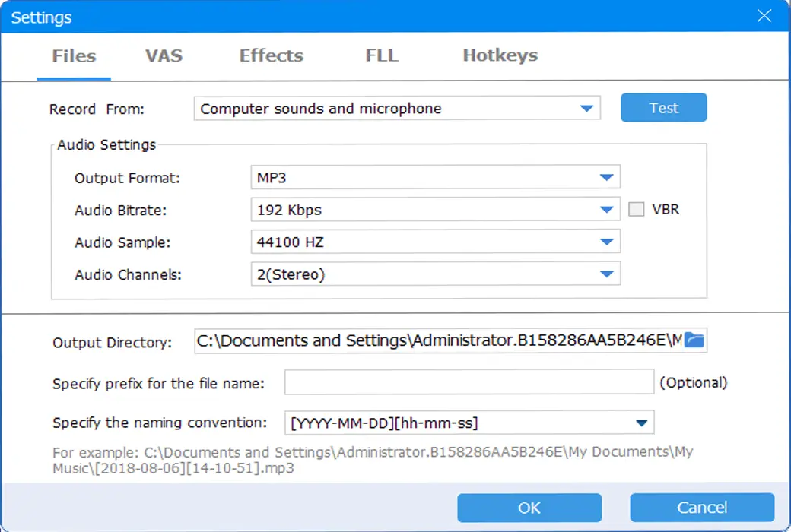
Task: Confirm settings with the OK button
Action: pos(529,508)
